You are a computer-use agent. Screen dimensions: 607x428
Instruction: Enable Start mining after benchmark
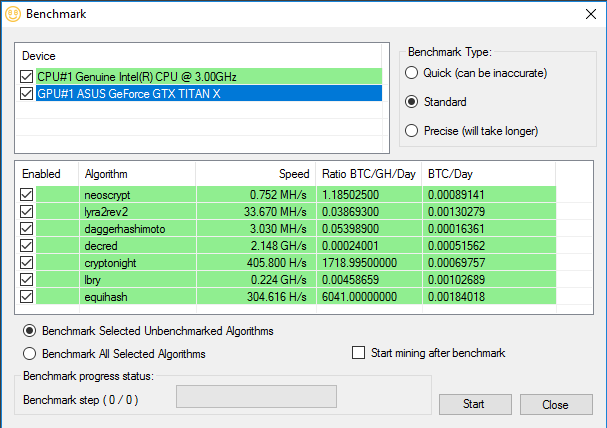[x=358, y=353]
